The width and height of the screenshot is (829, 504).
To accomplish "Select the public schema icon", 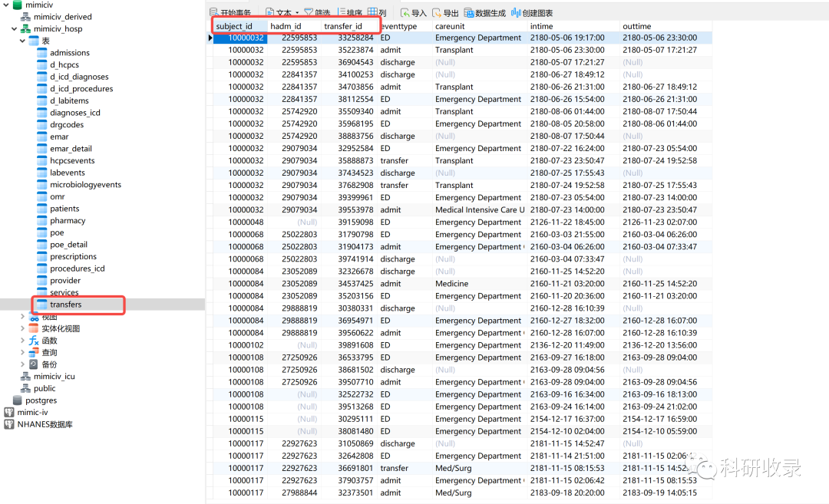I will point(25,388).
